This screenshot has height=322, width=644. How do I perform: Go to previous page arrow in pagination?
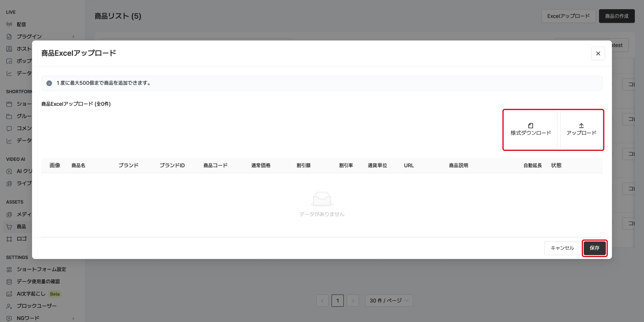(x=322, y=300)
